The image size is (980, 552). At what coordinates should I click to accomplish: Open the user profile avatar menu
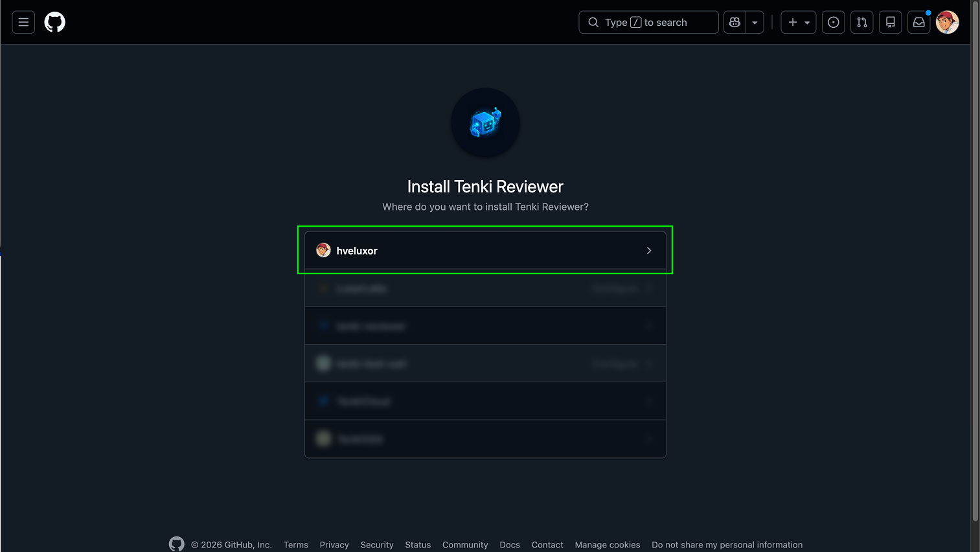click(947, 22)
